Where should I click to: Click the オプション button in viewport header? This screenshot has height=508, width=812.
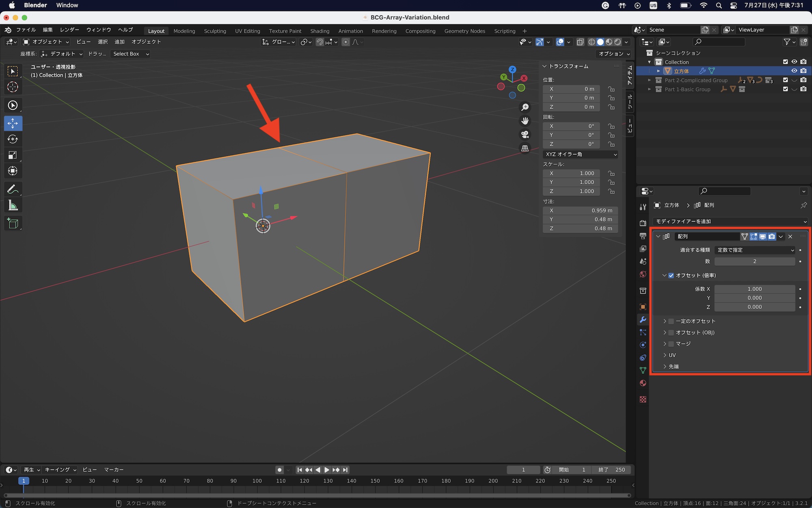614,54
